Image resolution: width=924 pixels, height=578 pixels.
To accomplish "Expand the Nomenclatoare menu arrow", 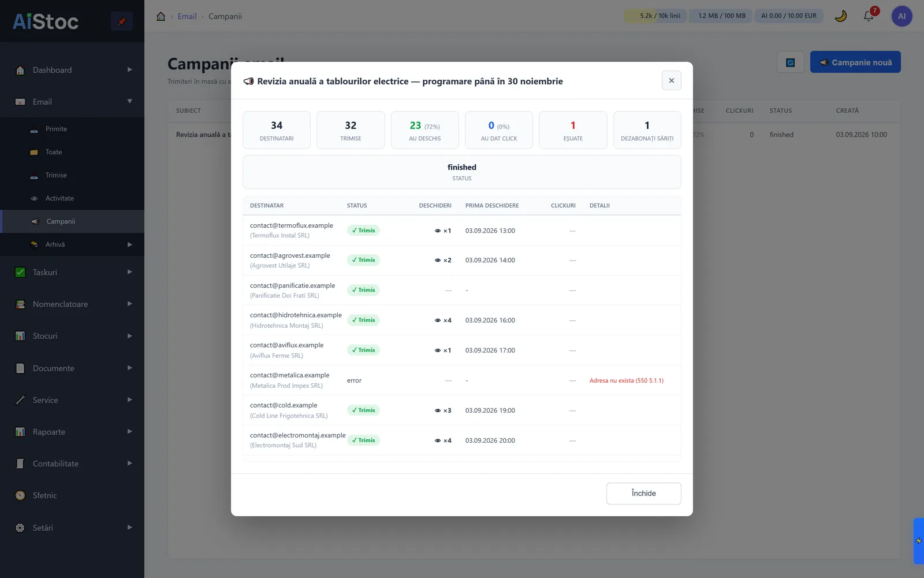I will click(x=129, y=304).
